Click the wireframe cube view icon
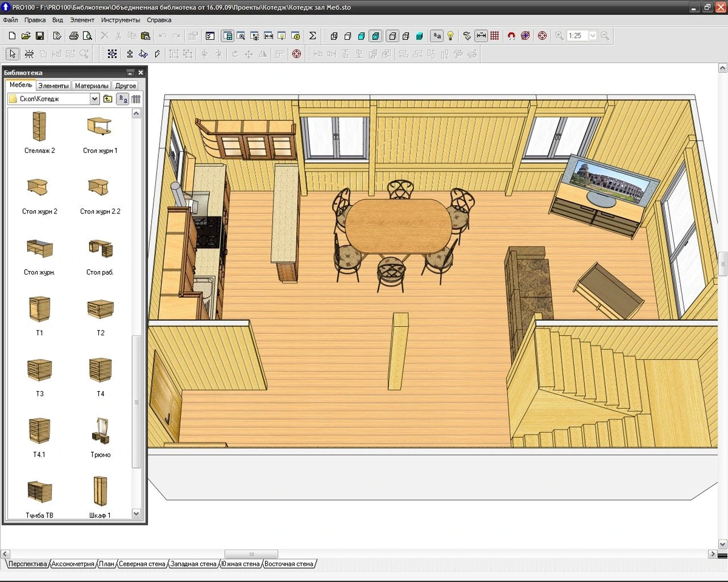The width and height of the screenshot is (728, 582). (334, 36)
